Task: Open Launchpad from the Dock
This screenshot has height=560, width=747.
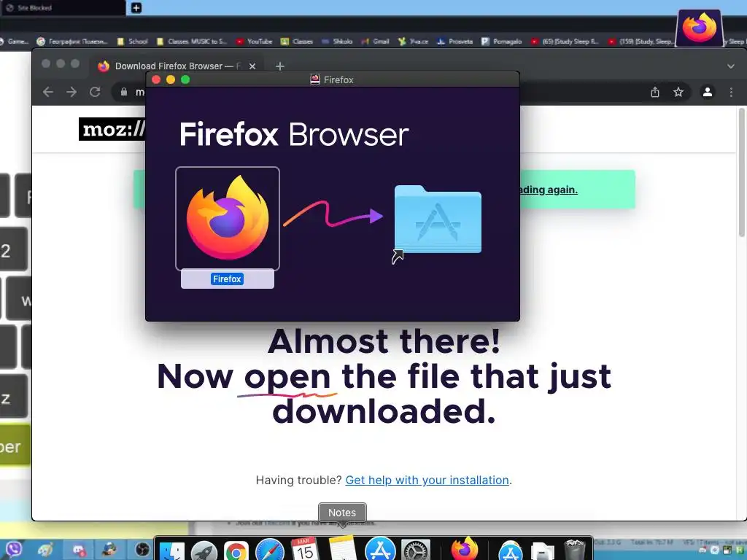Action: click(x=204, y=551)
